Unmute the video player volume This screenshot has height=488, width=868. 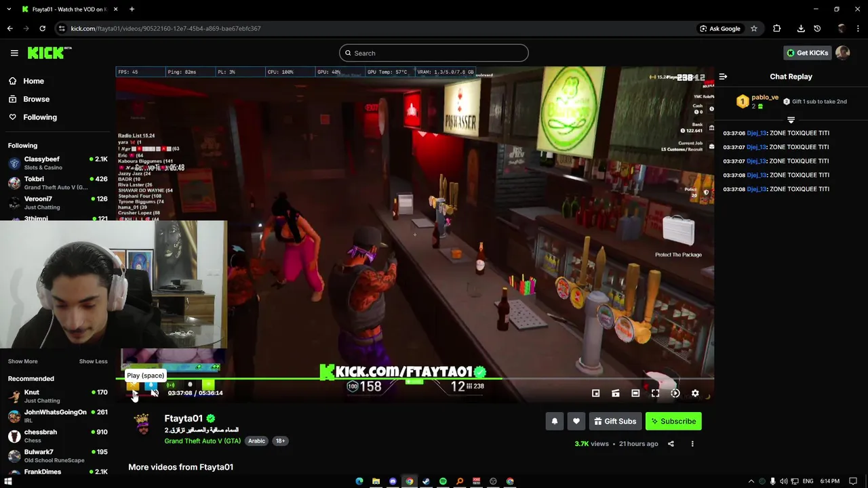click(155, 392)
